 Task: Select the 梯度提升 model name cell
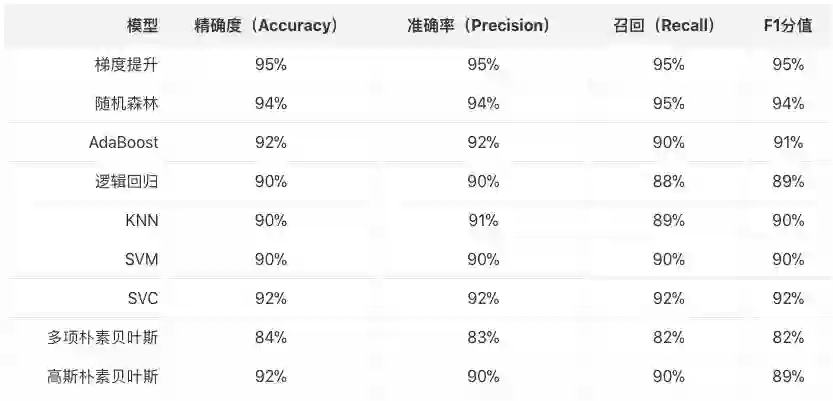coord(126,65)
